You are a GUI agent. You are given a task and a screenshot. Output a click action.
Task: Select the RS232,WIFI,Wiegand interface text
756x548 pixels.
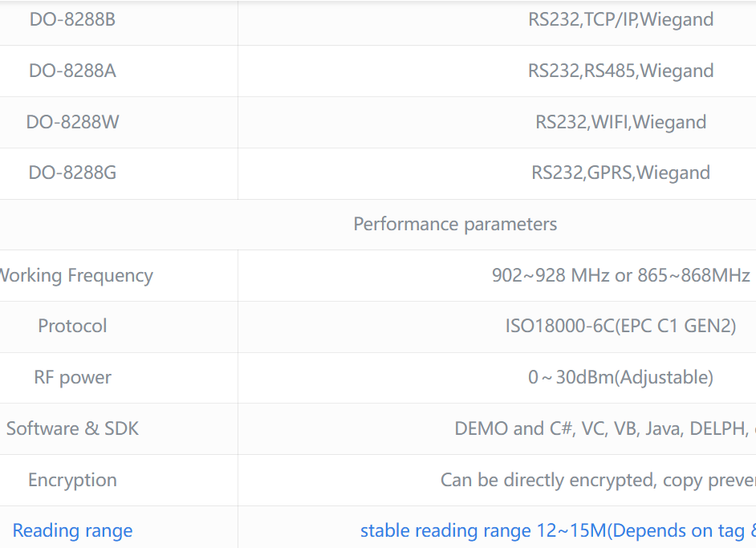620,122
